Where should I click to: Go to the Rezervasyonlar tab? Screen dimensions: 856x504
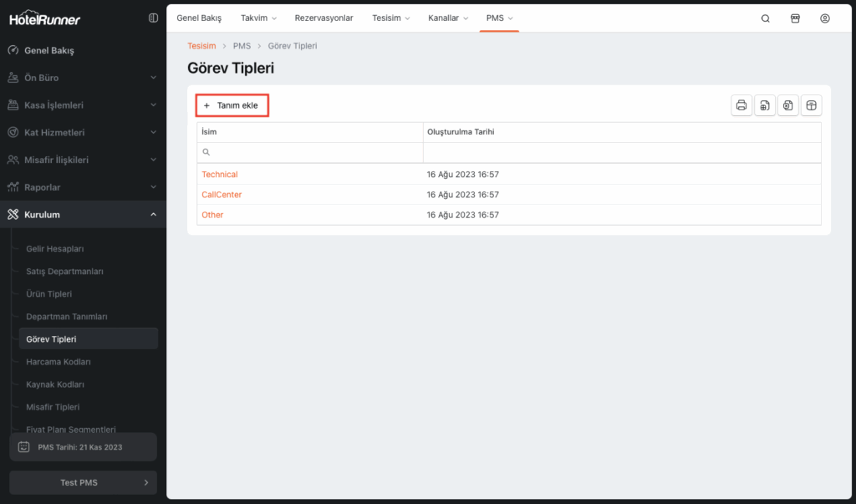[x=324, y=18]
